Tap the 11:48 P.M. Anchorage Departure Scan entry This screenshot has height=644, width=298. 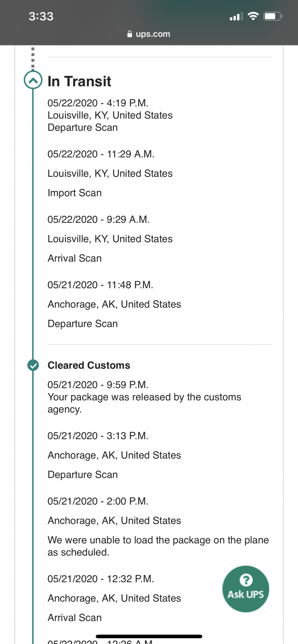coord(114,304)
